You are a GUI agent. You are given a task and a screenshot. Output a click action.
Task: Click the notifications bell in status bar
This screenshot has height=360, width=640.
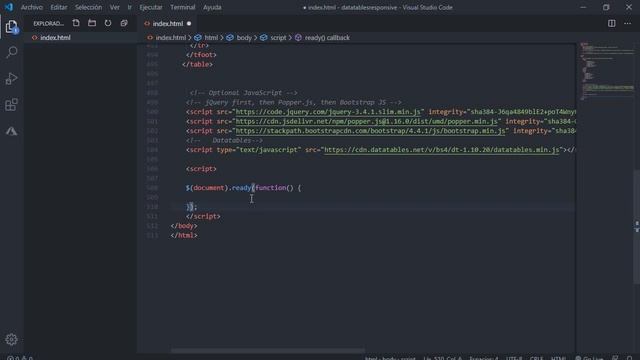coord(629,358)
